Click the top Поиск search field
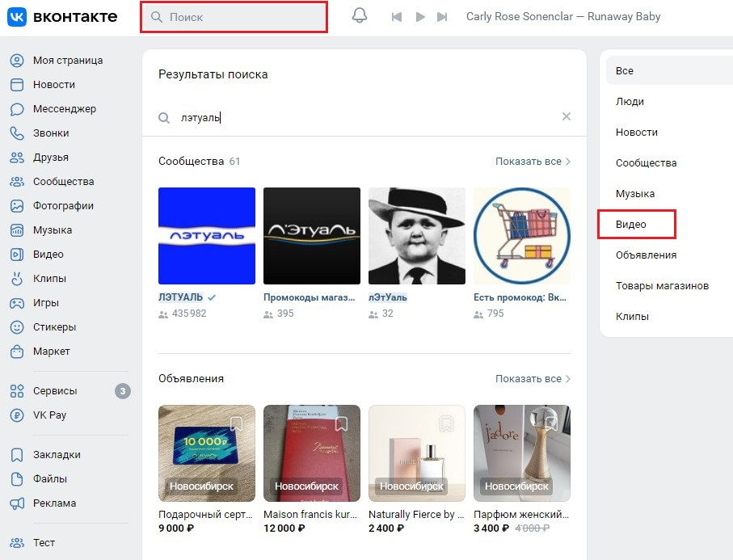Image resolution: width=733 pixels, height=560 pixels. pyautogui.click(x=234, y=17)
